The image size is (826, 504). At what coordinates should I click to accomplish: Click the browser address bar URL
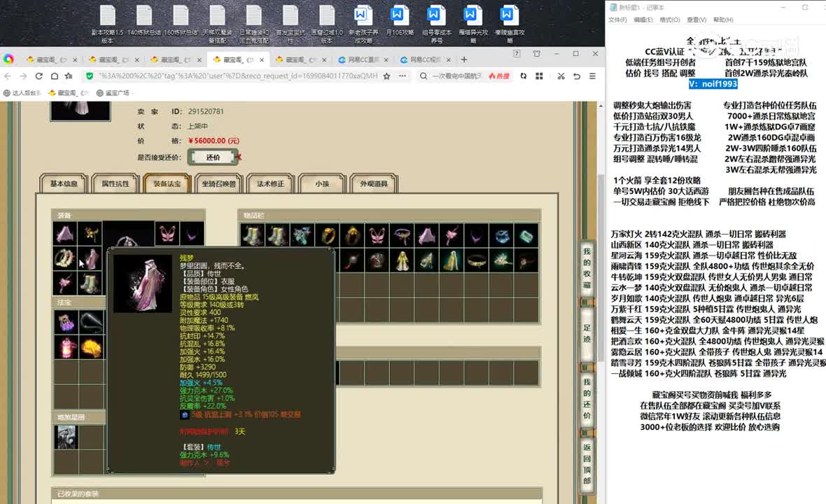click(x=237, y=76)
